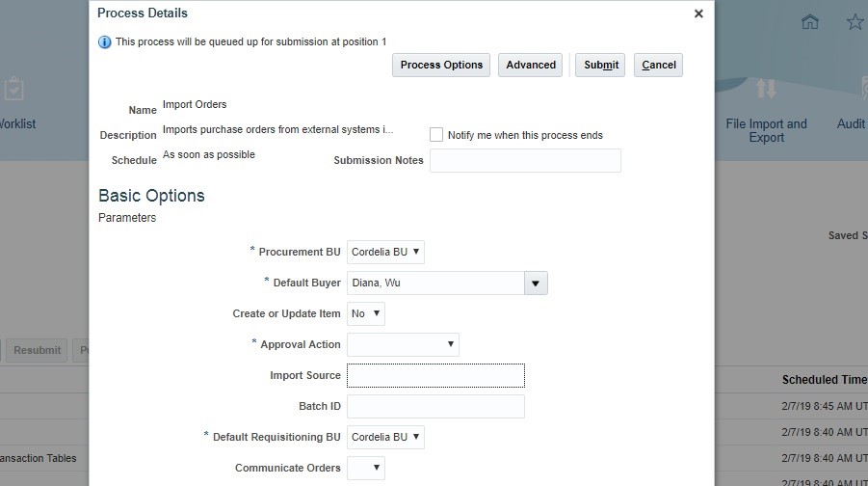
Task: Close the Process Details dialog
Action: point(698,13)
